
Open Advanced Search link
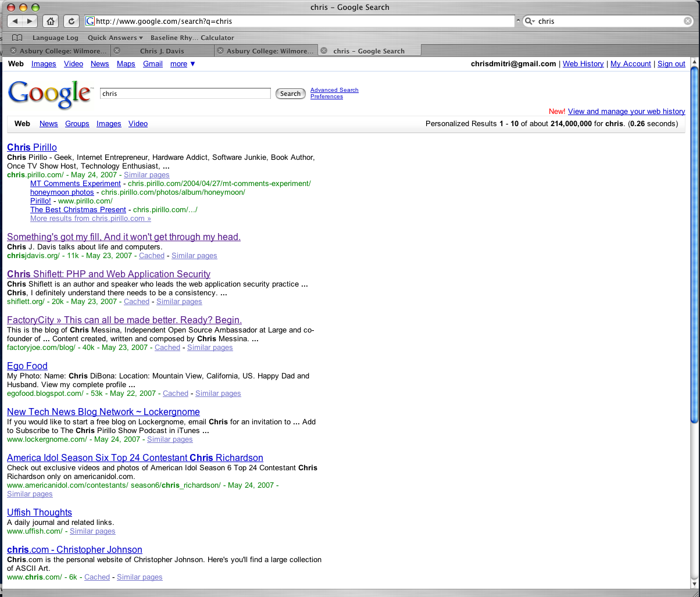tap(334, 90)
